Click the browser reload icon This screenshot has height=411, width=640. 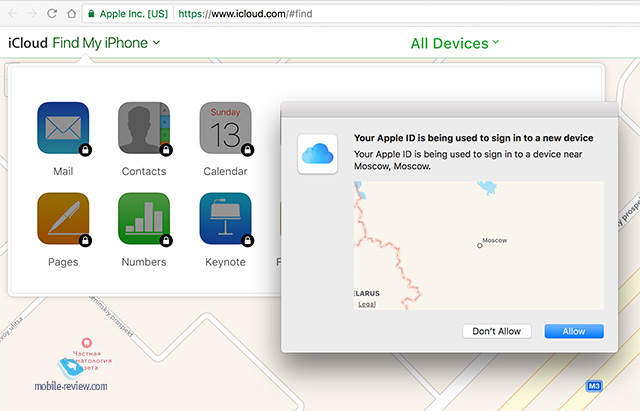[x=52, y=13]
